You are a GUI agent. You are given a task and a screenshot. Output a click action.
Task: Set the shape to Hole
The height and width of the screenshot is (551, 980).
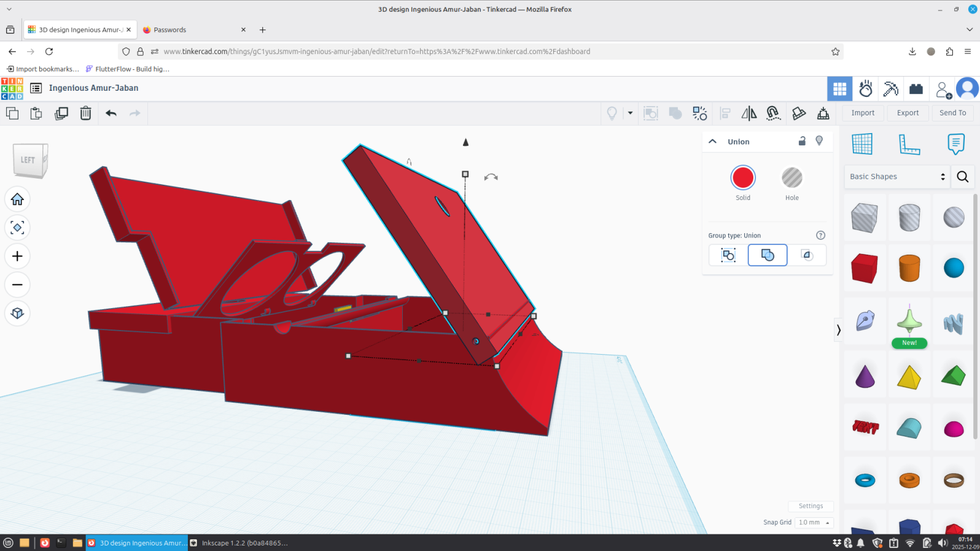coord(791,178)
